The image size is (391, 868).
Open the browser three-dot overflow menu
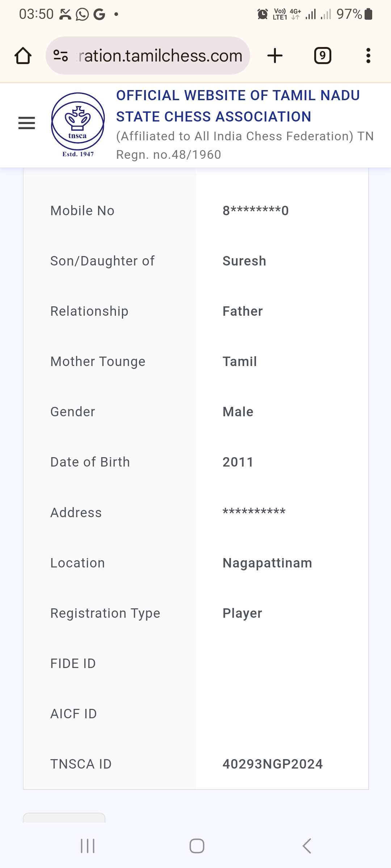pos(368,56)
